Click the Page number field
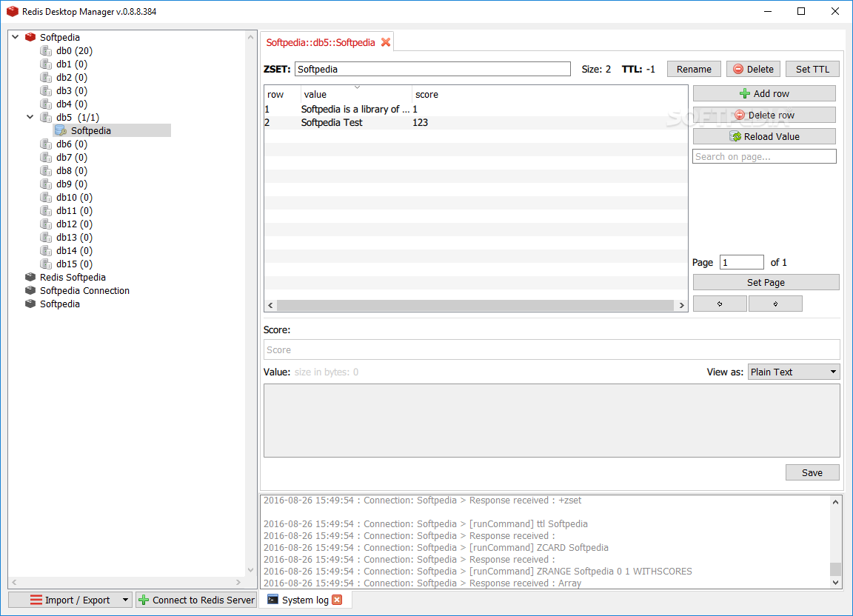853x616 pixels. pyautogui.click(x=741, y=262)
